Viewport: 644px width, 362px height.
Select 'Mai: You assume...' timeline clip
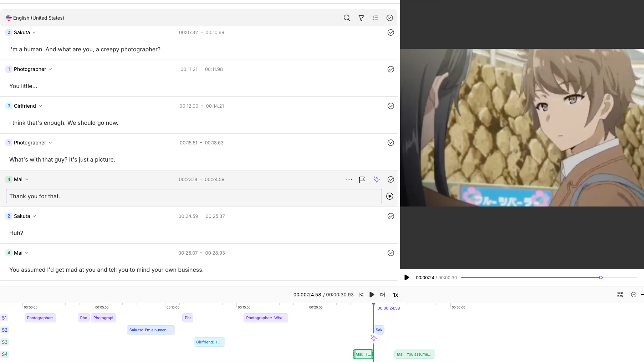(414, 354)
